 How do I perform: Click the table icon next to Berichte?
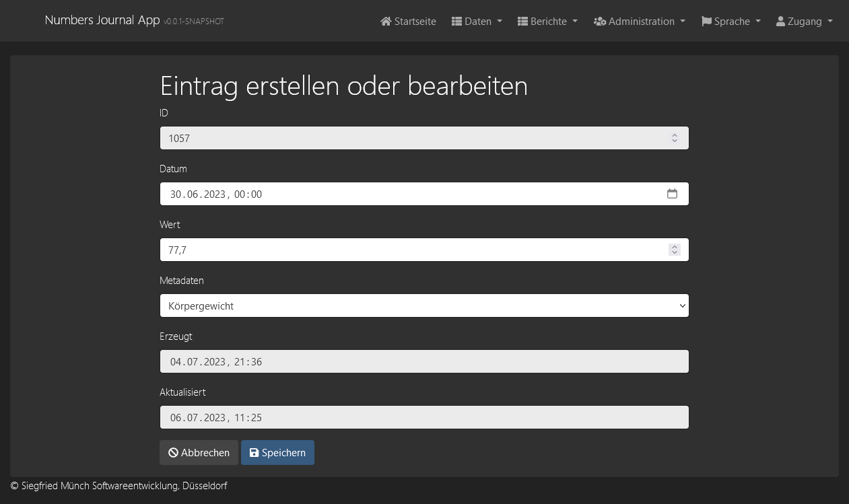522,22
